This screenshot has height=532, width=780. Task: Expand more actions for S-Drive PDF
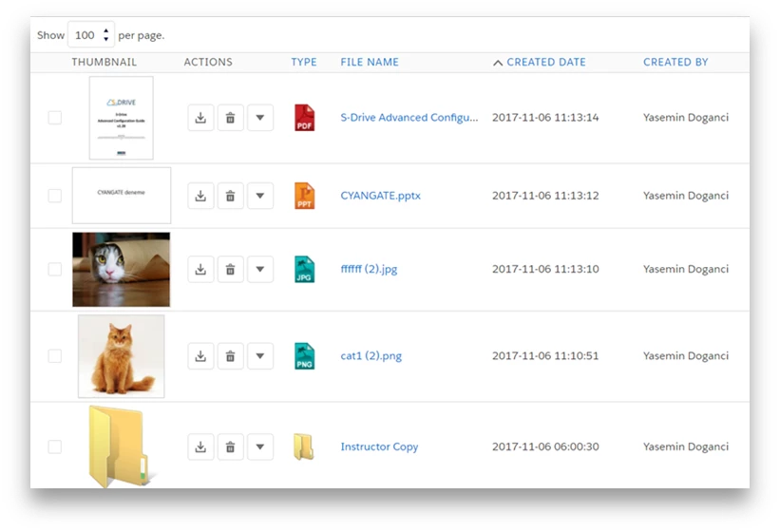point(260,118)
